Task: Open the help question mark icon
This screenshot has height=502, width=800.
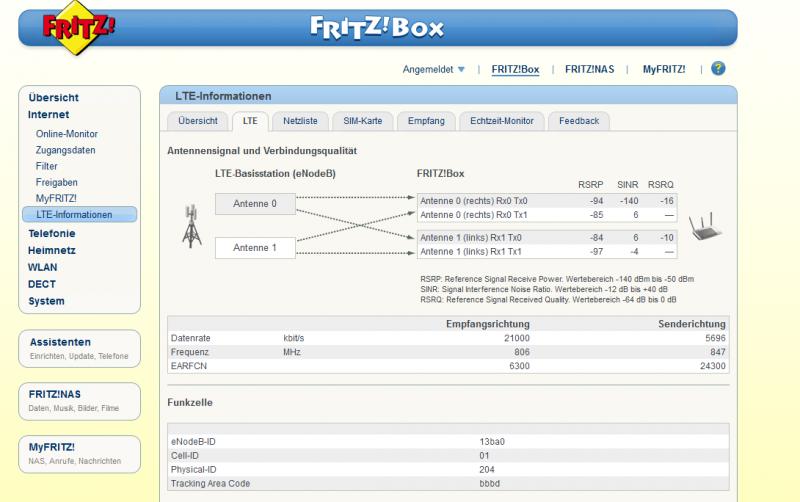Action: click(718, 68)
